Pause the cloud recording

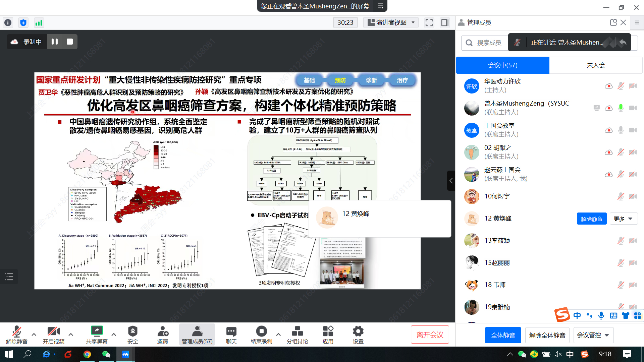point(55,42)
